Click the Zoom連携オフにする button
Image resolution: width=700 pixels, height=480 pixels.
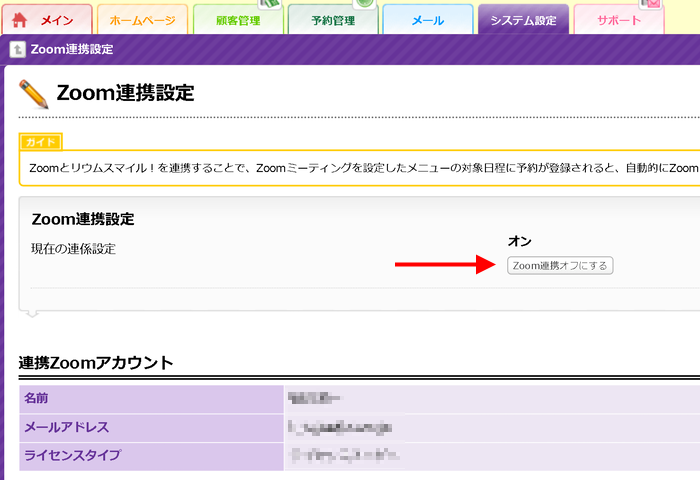(x=560, y=266)
